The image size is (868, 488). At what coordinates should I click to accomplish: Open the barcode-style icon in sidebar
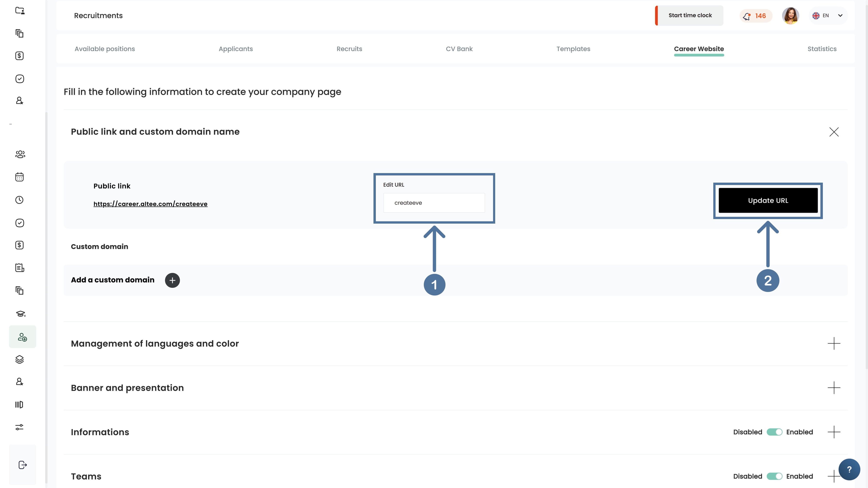pos(19,404)
